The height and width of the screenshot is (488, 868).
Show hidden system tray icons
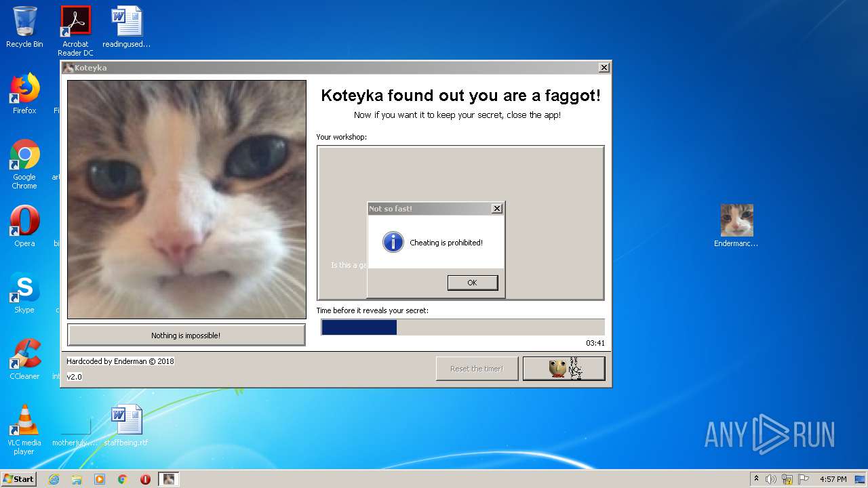pyautogui.click(x=756, y=479)
